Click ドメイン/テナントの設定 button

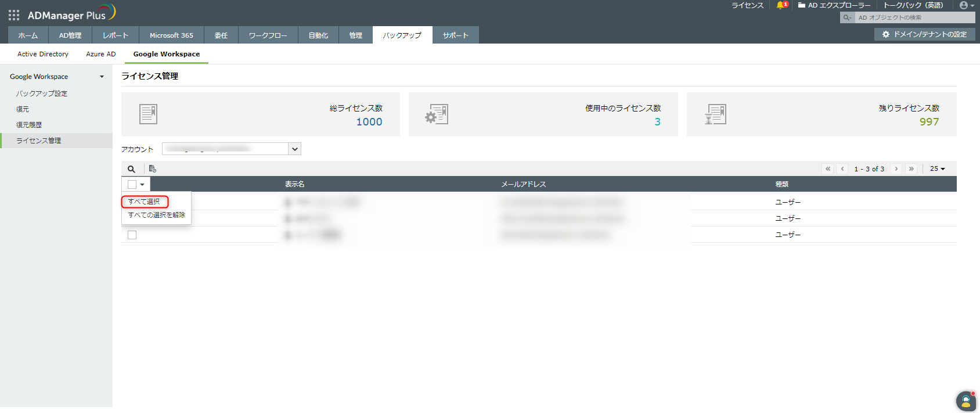click(x=925, y=34)
